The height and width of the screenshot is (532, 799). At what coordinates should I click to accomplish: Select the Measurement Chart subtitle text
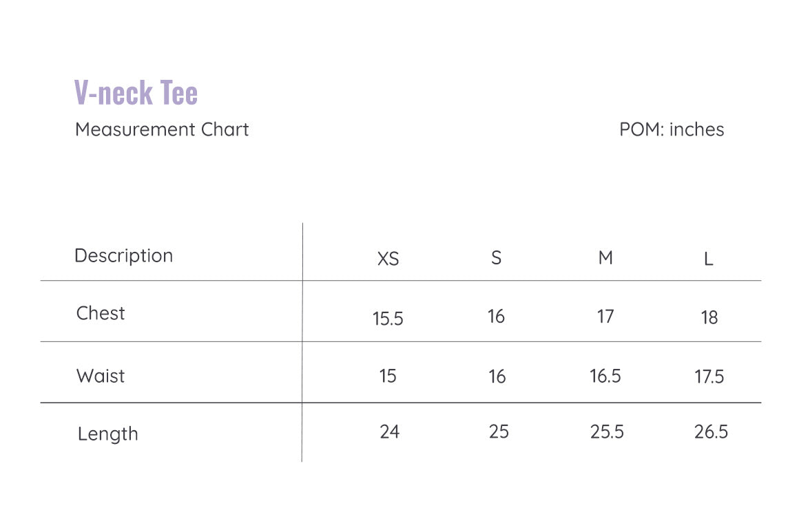pos(162,129)
